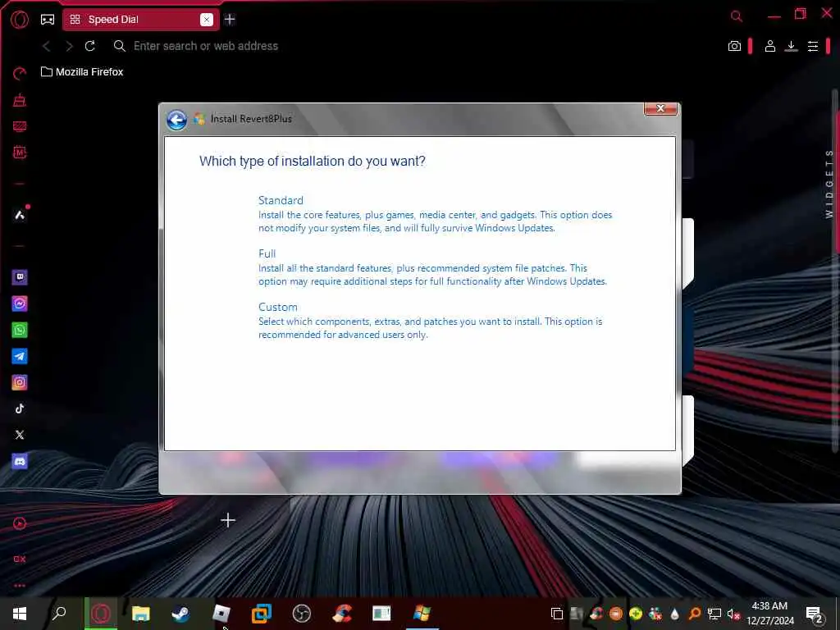Open a new tab with plus button
Viewport: 840px width, 630px height.
(230, 20)
